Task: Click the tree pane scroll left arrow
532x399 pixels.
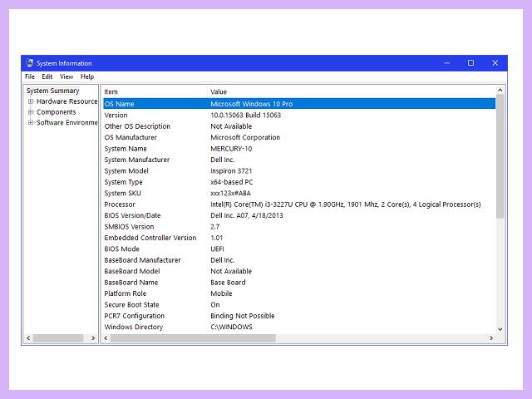Action: pos(28,338)
